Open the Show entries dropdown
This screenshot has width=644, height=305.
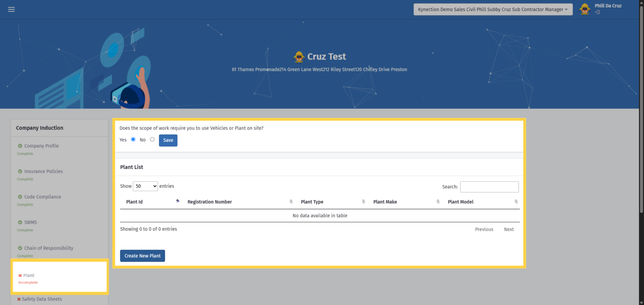click(145, 186)
